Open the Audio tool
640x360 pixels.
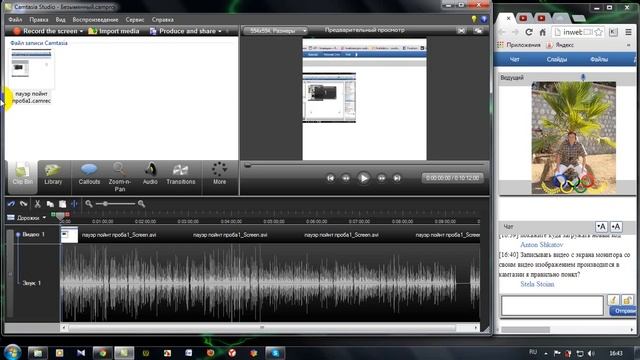(150, 175)
